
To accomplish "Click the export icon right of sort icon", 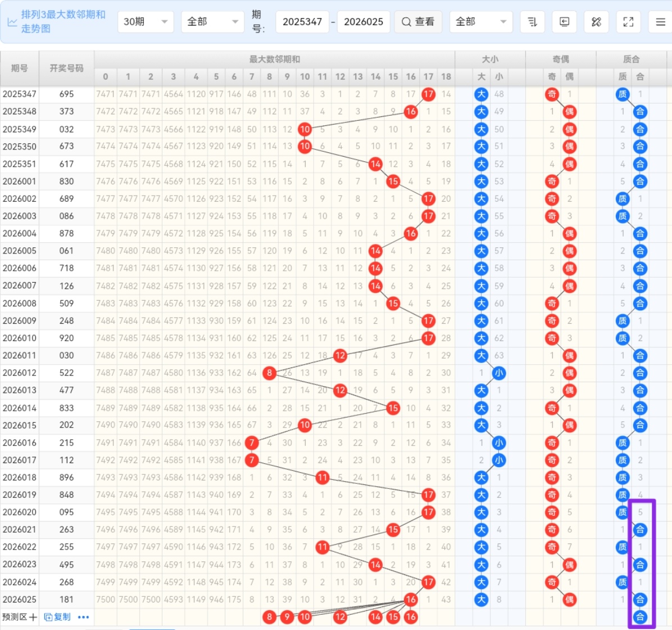I will point(564,22).
